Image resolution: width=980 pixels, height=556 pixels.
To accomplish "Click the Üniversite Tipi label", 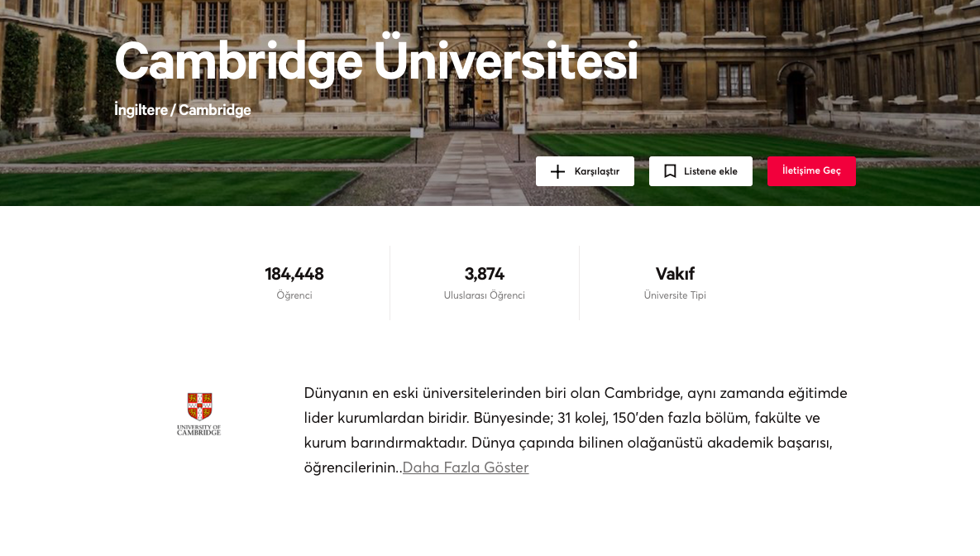I will (675, 295).
